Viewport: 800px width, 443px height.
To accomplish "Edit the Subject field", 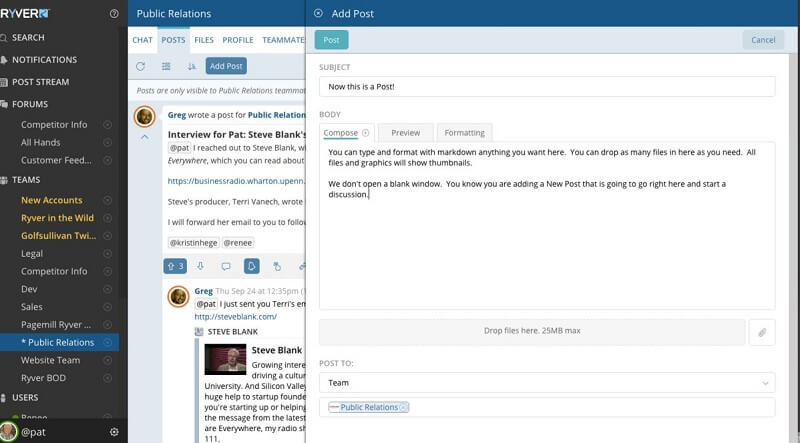I will pyautogui.click(x=547, y=87).
